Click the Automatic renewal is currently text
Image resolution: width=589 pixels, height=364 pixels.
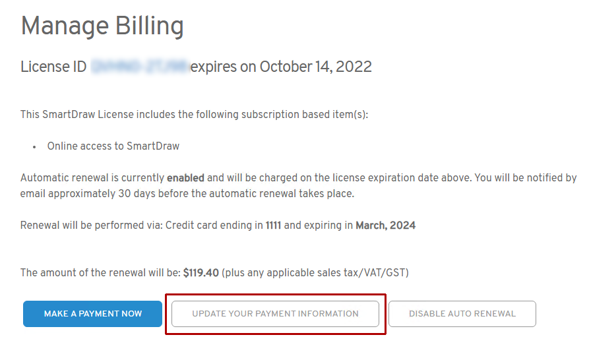tap(92, 178)
